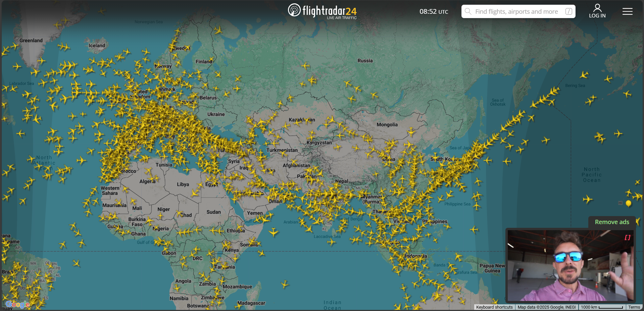This screenshot has width=644, height=311.
Task: Select the yellow pin marker near HI
Action: [629, 203]
